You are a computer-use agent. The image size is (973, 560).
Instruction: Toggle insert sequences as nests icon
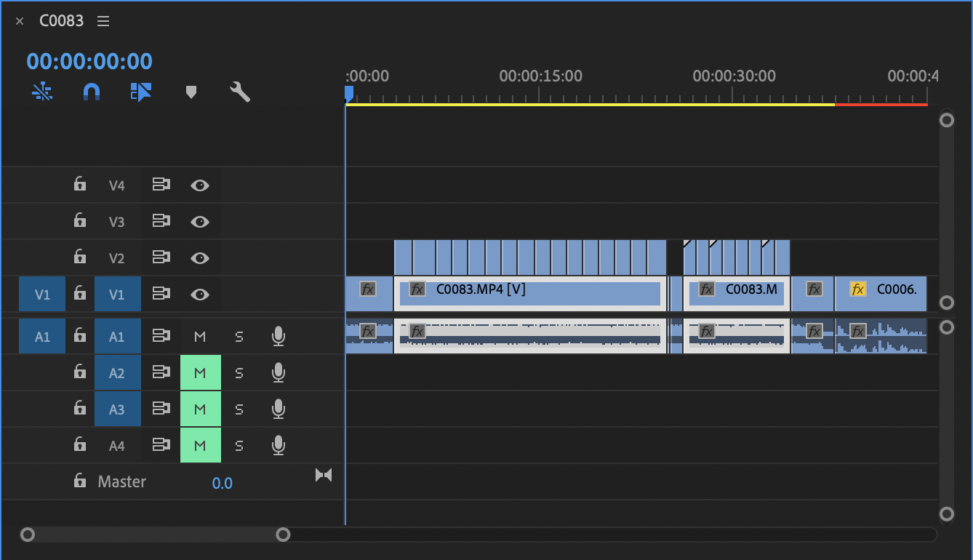[x=42, y=92]
